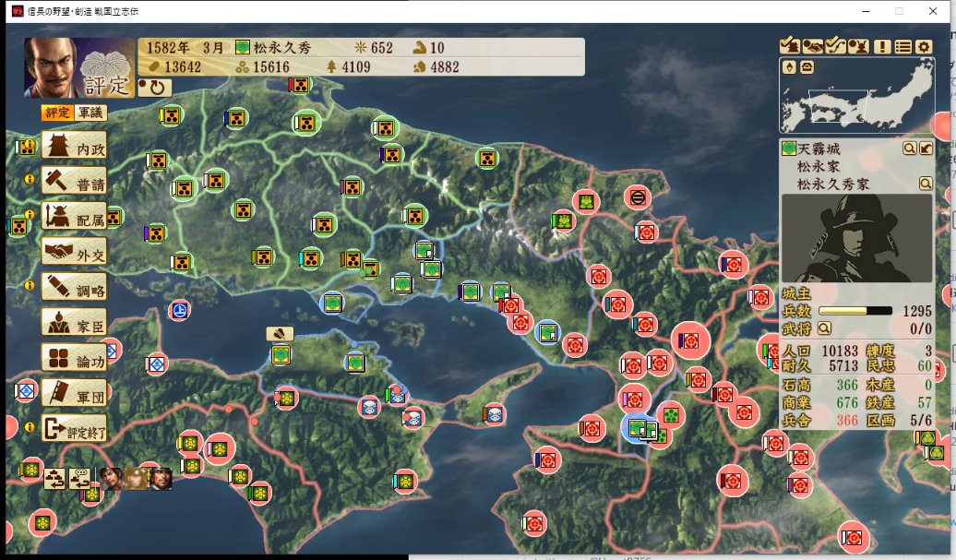Viewport: 956px width, 560px height.
Task: Open 内政 domestic affairs menu
Action: pyautogui.click(x=75, y=147)
